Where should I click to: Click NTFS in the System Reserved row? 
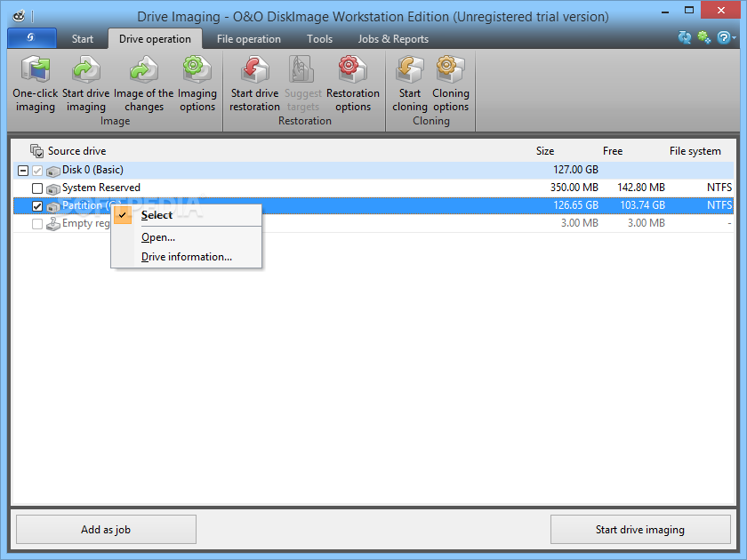pyautogui.click(x=719, y=188)
